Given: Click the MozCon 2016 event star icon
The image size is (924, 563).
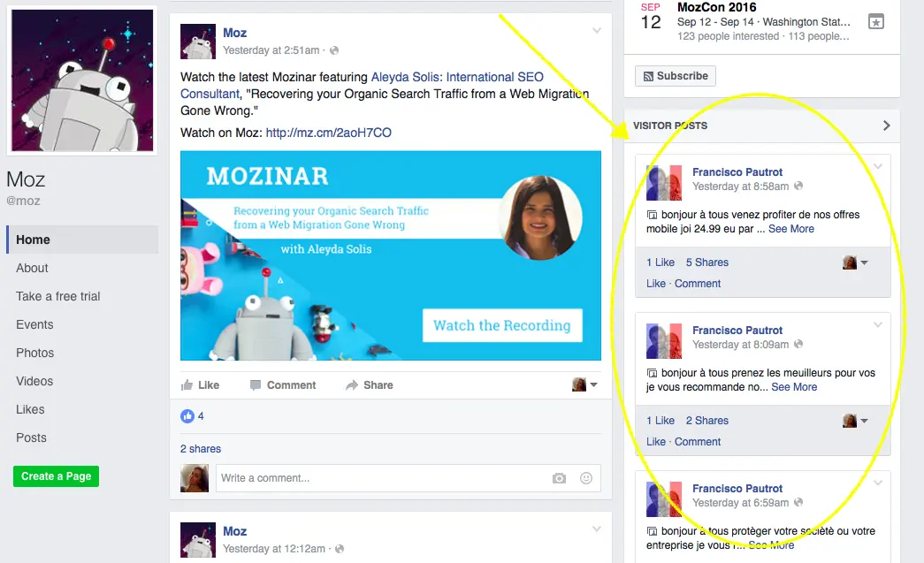Looking at the screenshot, I should click(x=876, y=22).
